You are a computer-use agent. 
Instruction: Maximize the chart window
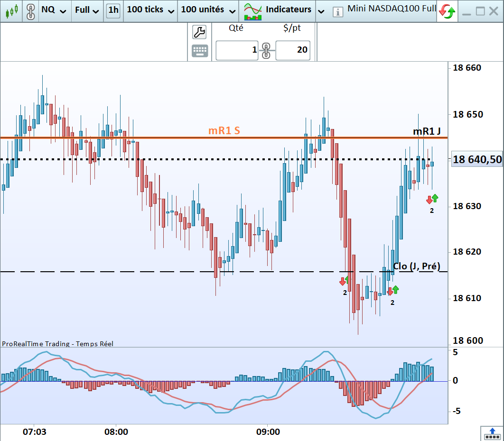[480, 11]
